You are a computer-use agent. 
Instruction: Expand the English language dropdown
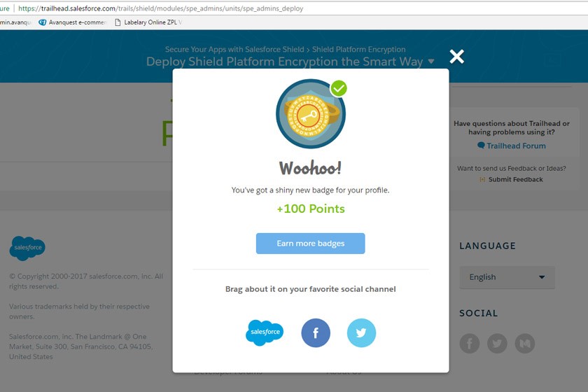tap(507, 277)
